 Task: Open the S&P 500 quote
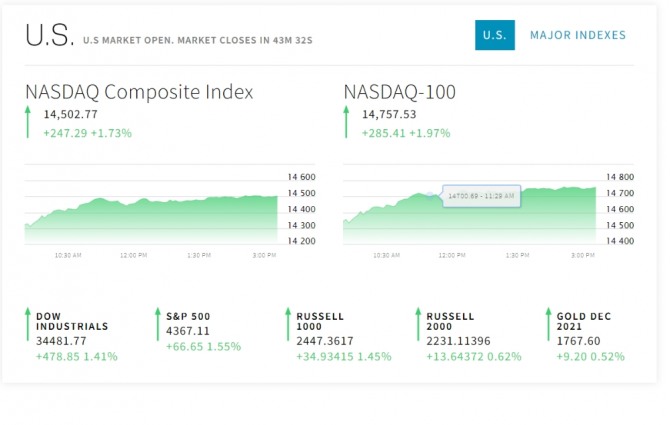coord(189,316)
